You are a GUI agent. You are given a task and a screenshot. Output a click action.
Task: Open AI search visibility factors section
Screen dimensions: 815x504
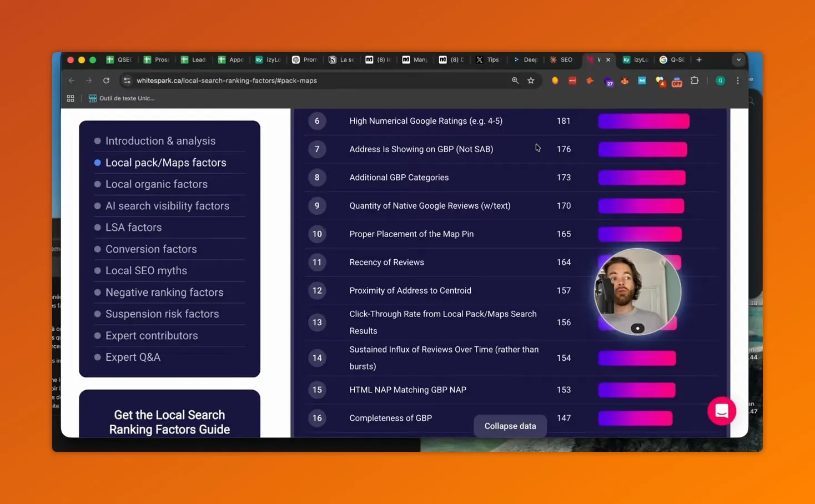point(167,206)
